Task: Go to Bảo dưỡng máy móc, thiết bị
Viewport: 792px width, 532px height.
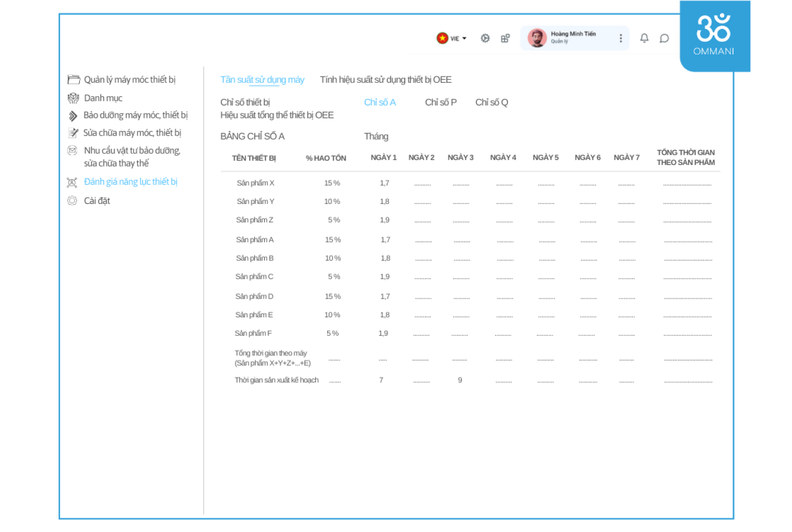Action: pos(136,115)
